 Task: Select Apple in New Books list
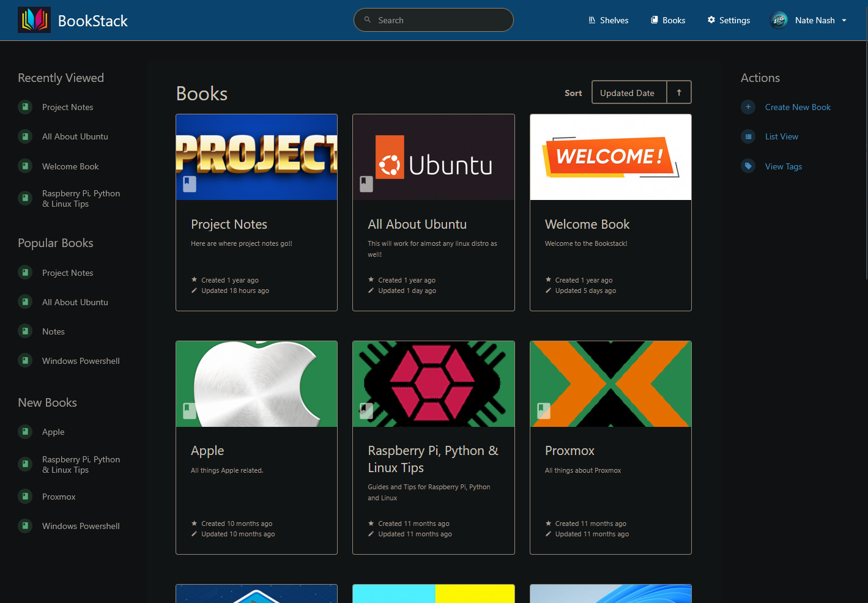[x=53, y=432]
